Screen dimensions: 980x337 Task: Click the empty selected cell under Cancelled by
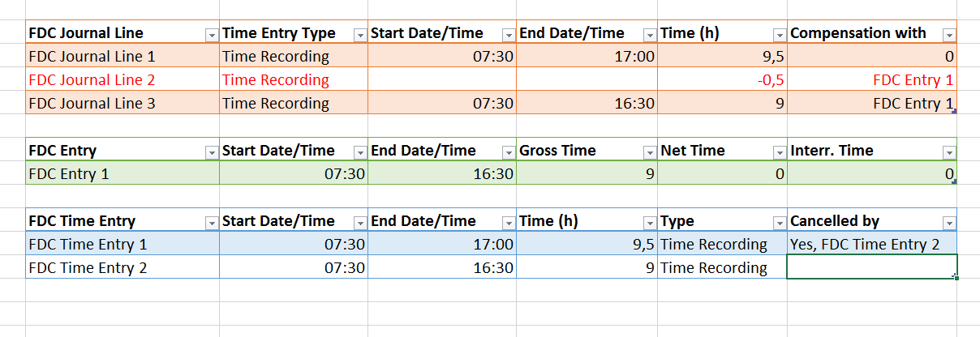click(871, 267)
